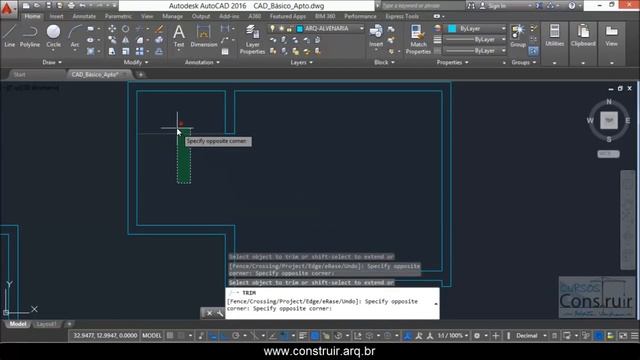Click the Table icon in Annotation panel

click(x=225, y=51)
